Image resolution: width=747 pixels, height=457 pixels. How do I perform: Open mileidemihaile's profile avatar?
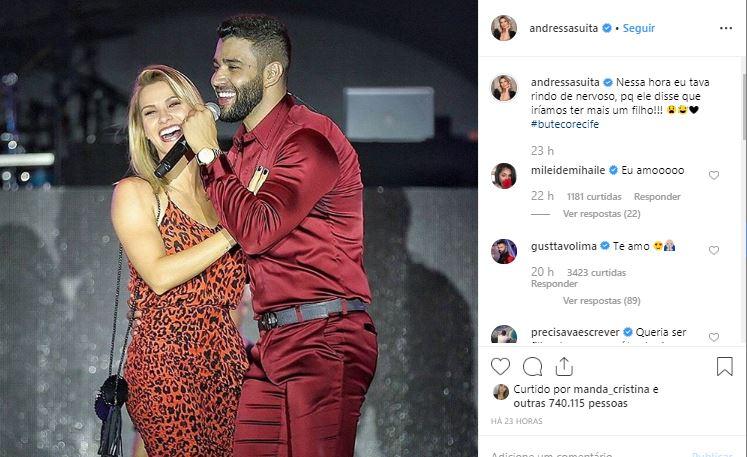pyautogui.click(x=504, y=175)
